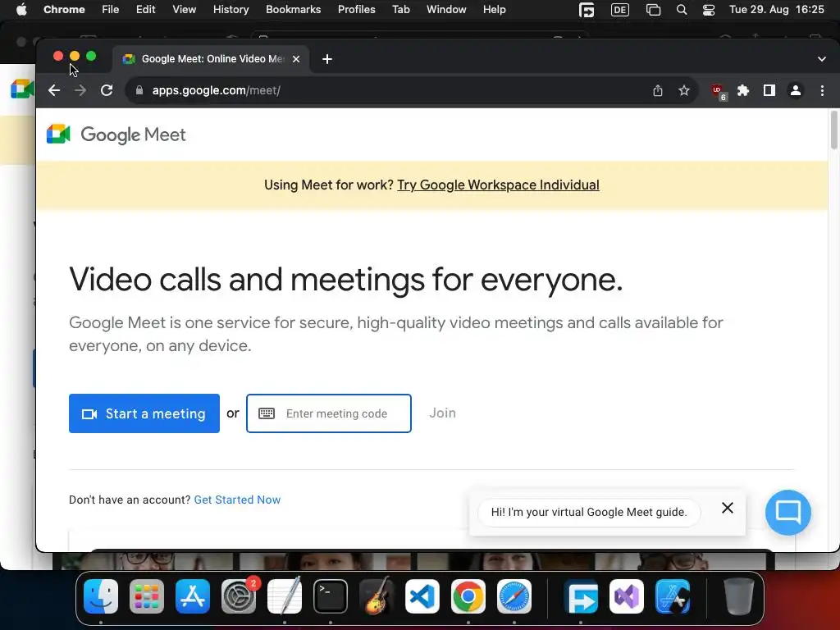Click the share page icon in address bar
The image size is (840, 630).
click(x=658, y=90)
